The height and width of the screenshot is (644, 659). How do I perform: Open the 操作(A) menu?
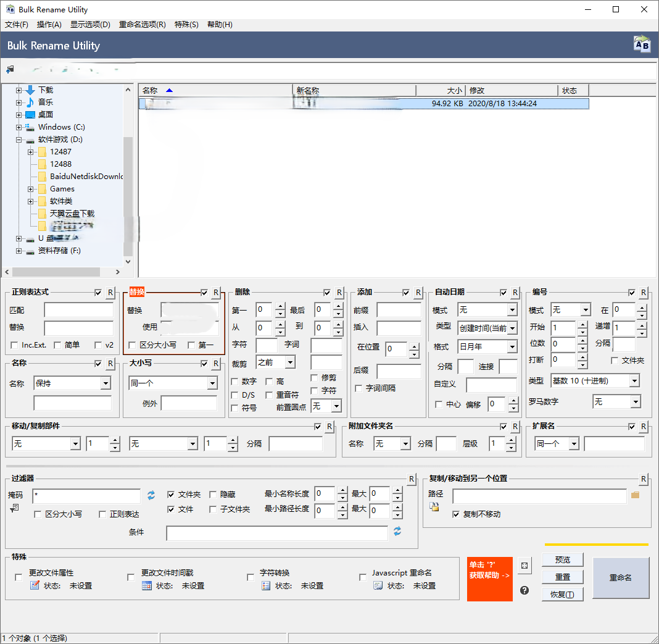tap(49, 25)
